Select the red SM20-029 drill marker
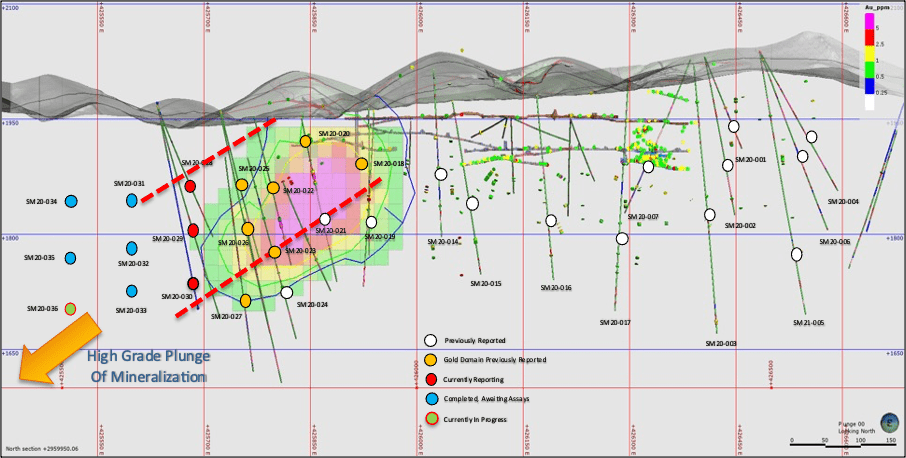This screenshot has width=906, height=458. [194, 230]
